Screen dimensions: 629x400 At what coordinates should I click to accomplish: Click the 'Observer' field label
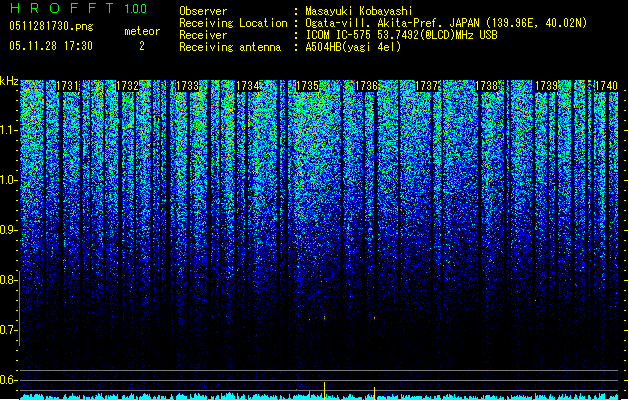click(203, 11)
